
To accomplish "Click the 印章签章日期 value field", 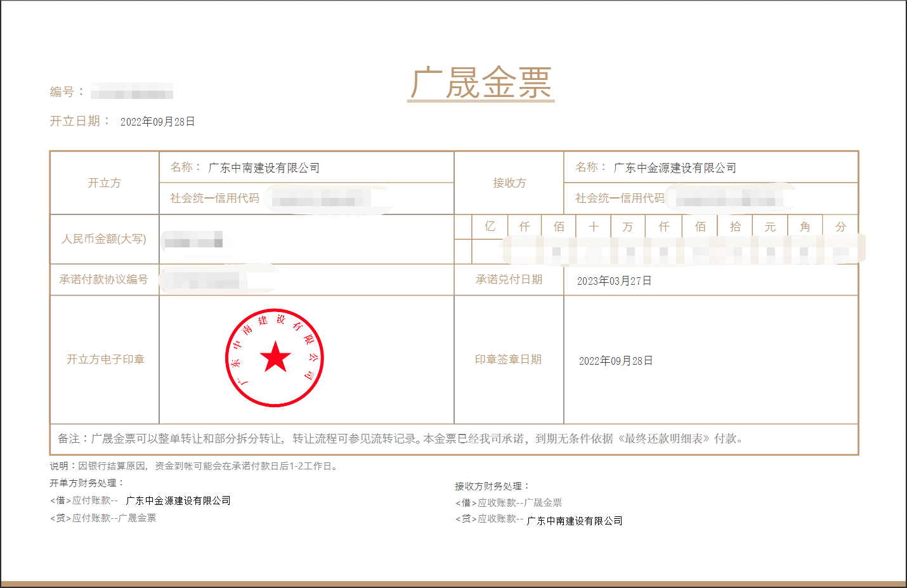I will 616,361.
